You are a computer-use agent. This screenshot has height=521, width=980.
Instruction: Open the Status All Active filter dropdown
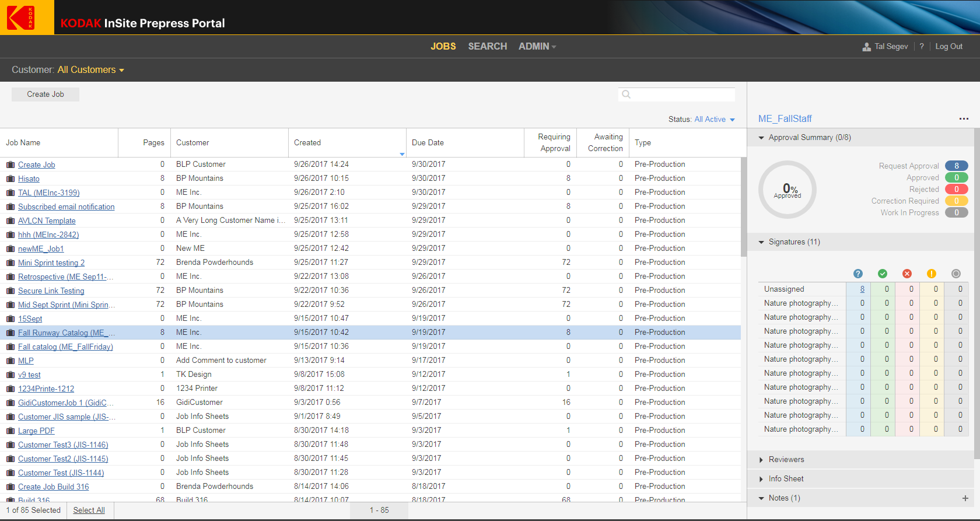point(714,120)
